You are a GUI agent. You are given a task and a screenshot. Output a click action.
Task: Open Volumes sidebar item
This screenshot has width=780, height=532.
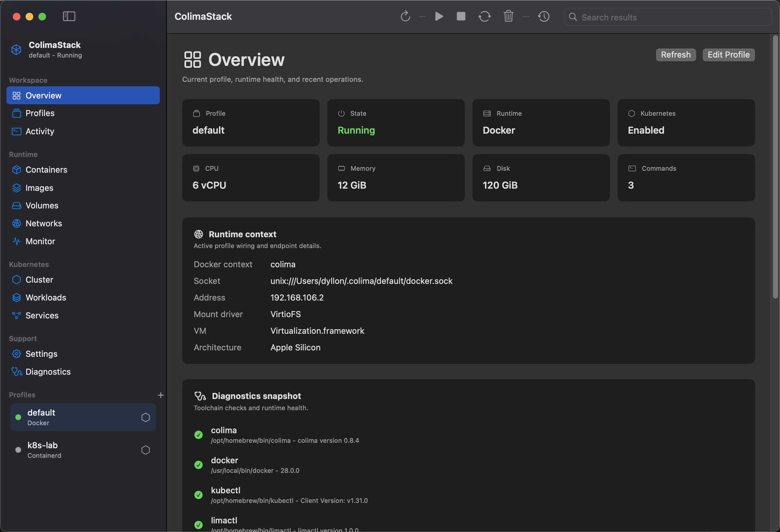click(x=83, y=206)
